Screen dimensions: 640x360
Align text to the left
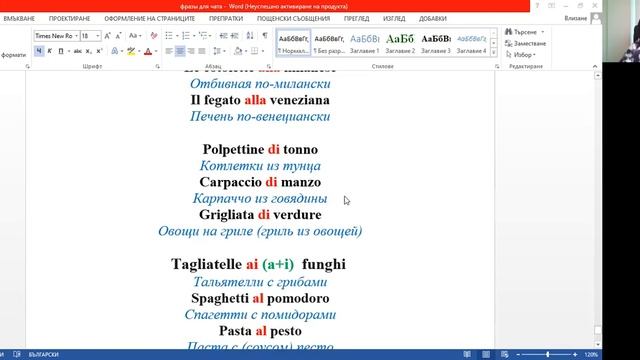click(x=169, y=51)
